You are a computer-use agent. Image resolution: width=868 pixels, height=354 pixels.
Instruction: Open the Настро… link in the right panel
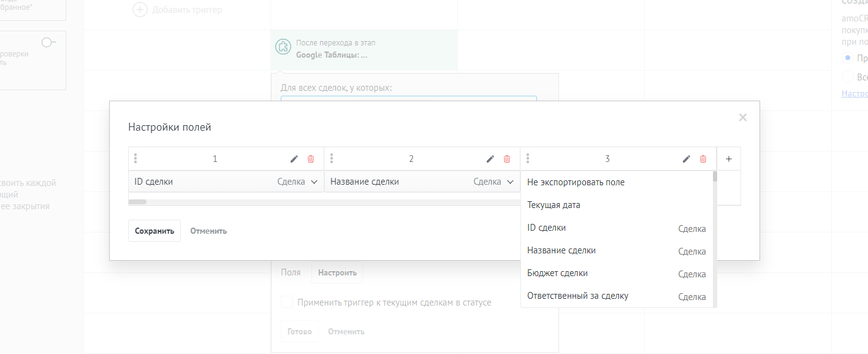click(x=855, y=93)
